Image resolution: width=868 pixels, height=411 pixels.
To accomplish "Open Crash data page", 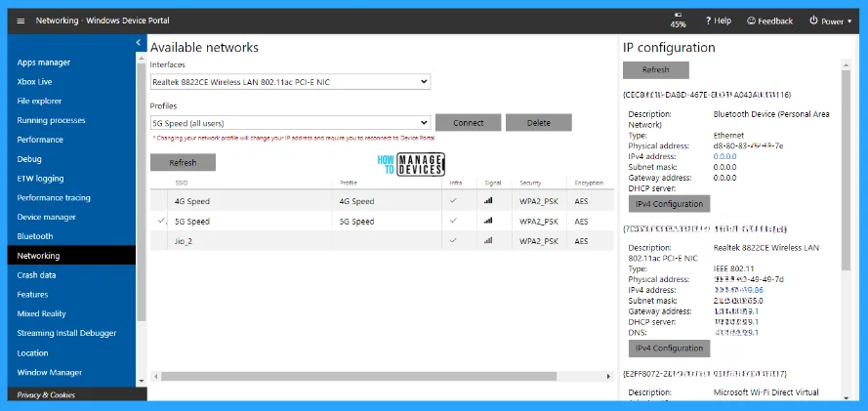I will point(36,275).
